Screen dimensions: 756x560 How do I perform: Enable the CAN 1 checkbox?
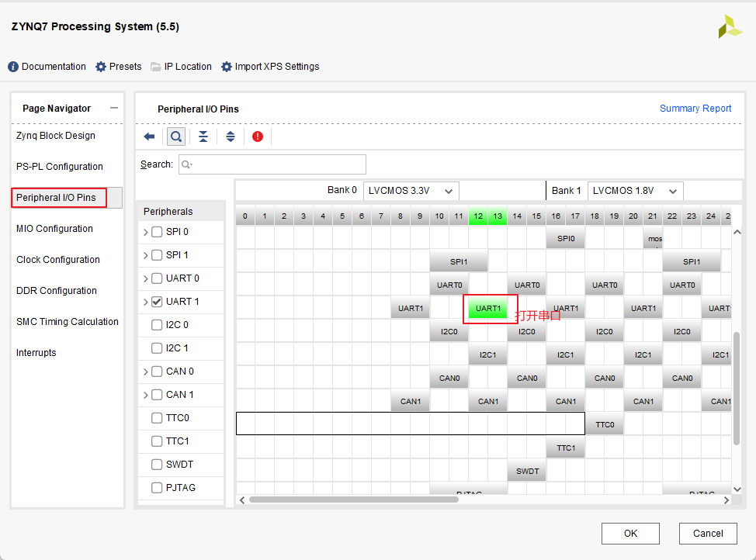click(157, 395)
